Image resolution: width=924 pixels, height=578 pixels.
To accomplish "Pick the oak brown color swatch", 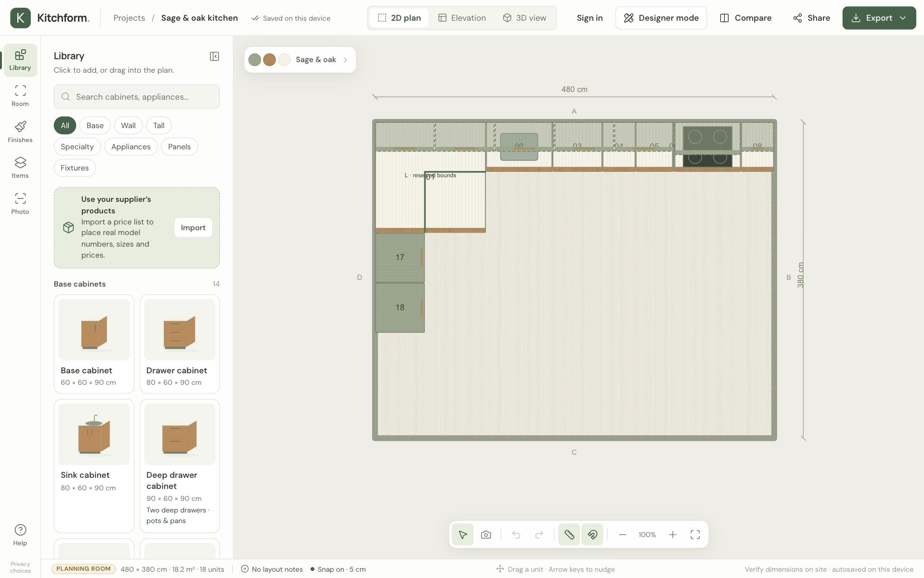I will 269,60.
